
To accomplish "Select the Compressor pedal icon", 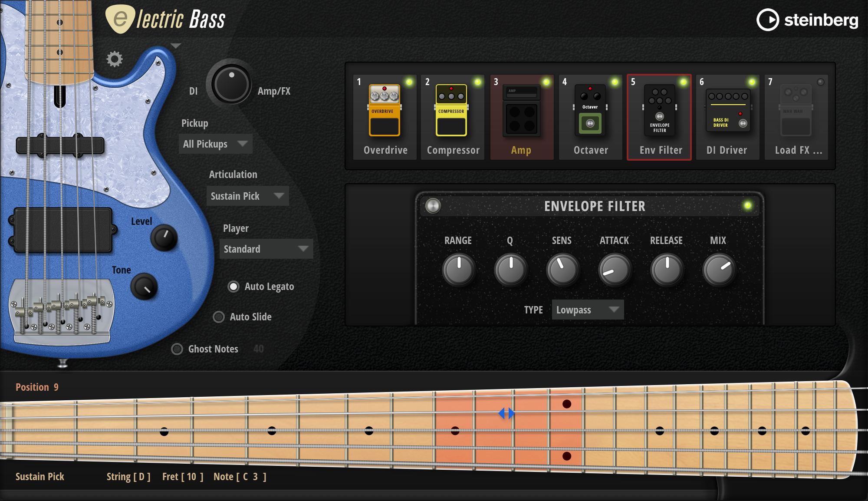I will pyautogui.click(x=451, y=111).
